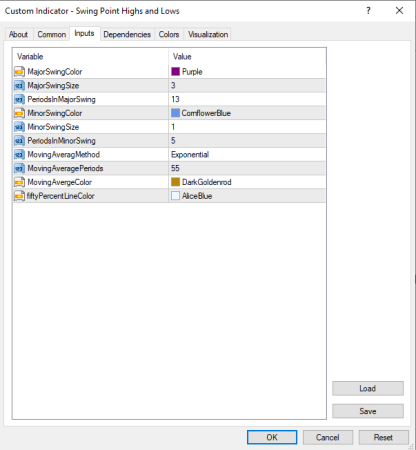Open the Colors tab
Screen dimensions: 416x450
(169, 34)
